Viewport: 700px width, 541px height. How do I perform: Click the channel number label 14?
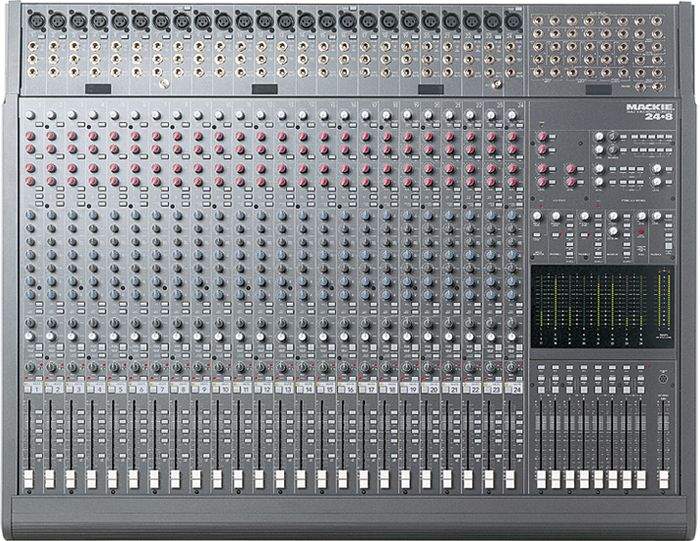(309, 390)
